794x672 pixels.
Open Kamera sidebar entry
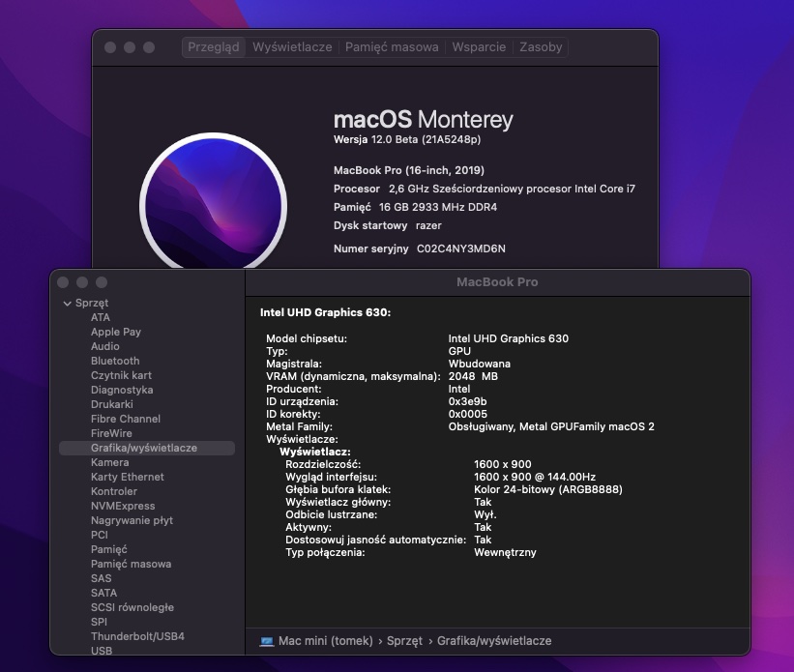110,462
